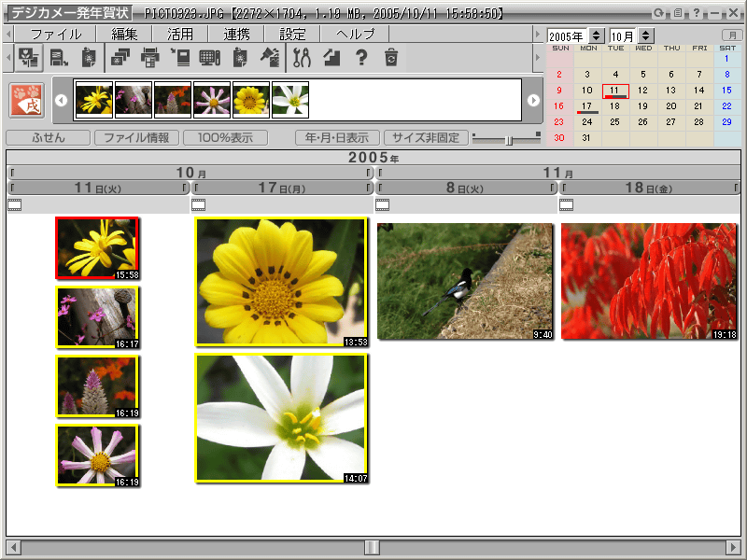Viewport: 747px width, 560px height.
Task: Open the 設定 menu
Action: click(x=292, y=34)
